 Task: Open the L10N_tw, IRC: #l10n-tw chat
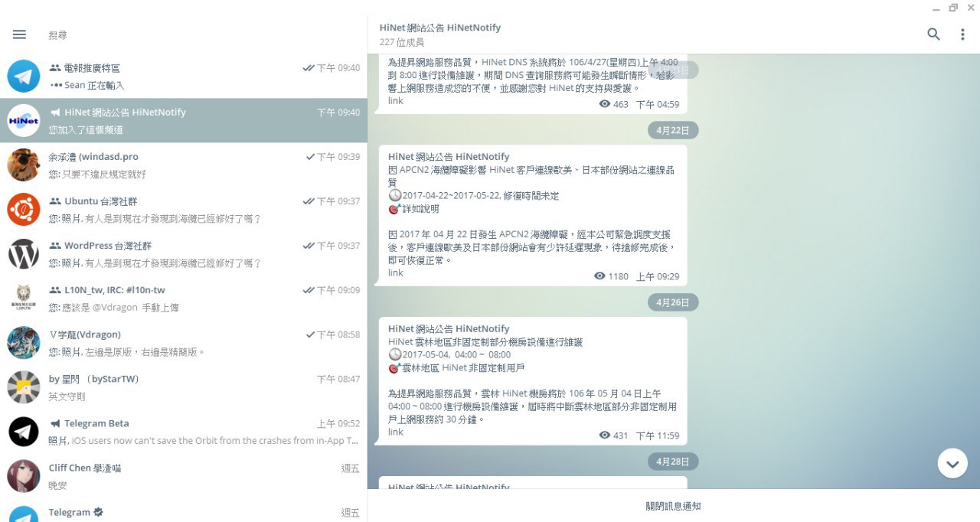[184, 298]
